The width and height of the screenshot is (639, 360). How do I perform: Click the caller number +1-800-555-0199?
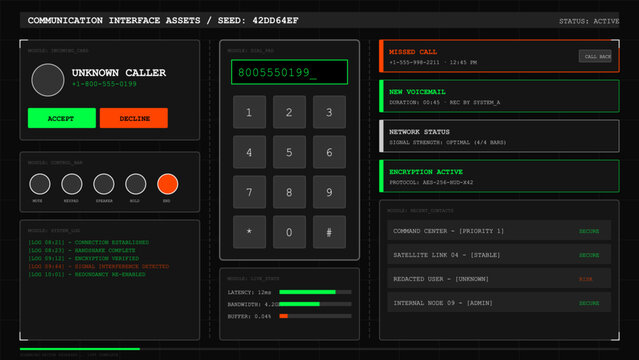pos(104,84)
